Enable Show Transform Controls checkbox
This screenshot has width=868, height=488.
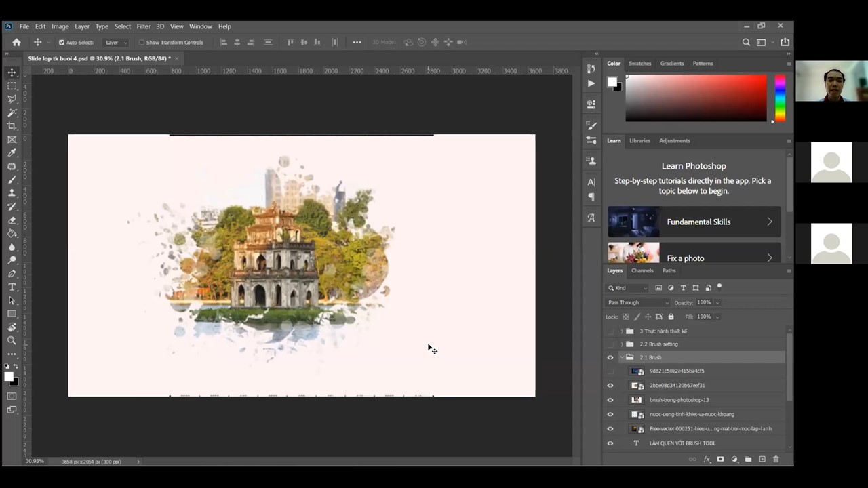pyautogui.click(x=142, y=42)
